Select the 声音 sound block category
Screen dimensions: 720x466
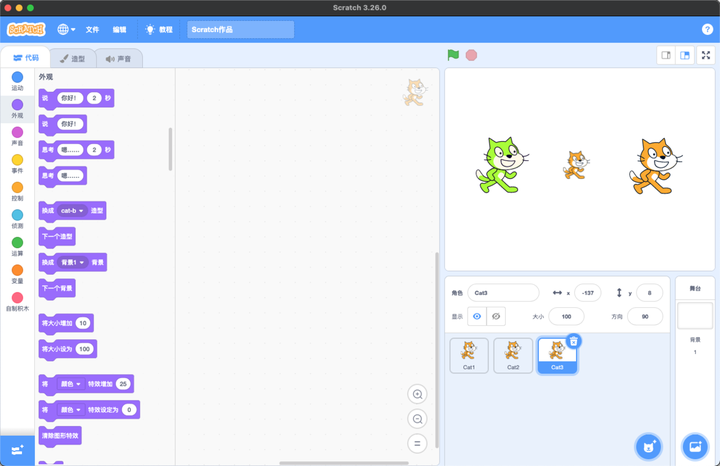pos(17,136)
